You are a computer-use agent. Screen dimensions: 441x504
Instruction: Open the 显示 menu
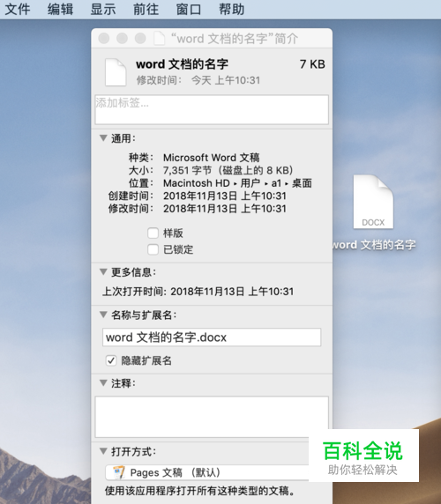coord(103,9)
